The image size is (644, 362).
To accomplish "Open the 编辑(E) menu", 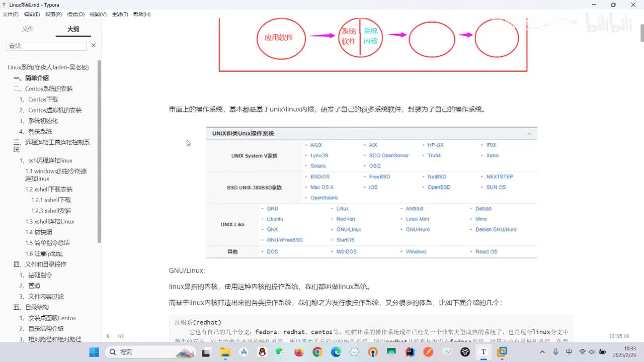I will (32, 15).
